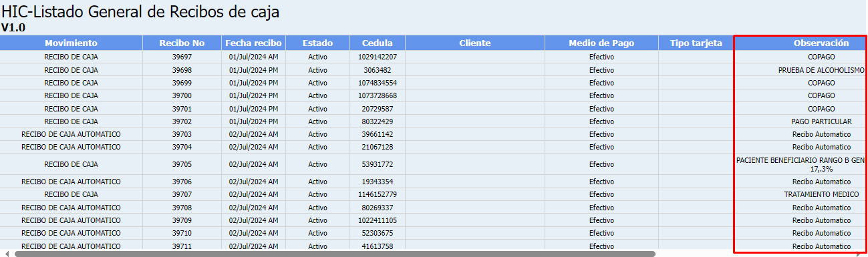The height and width of the screenshot is (257, 868).
Task: Click cedula 41613758
Action: pyautogui.click(x=378, y=246)
